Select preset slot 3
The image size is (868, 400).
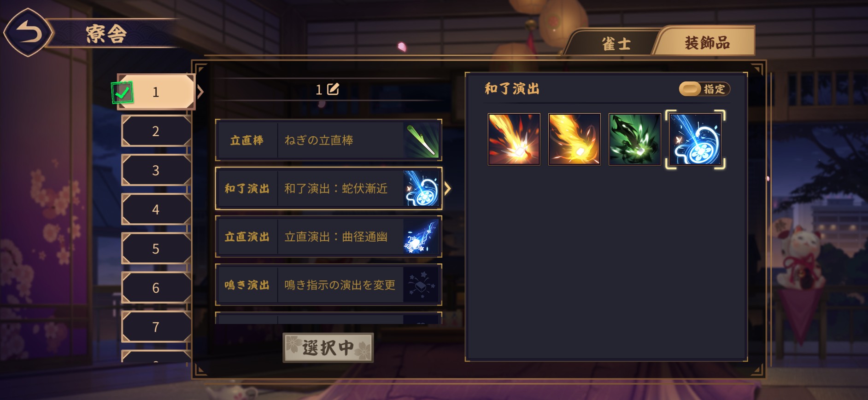coord(156,170)
